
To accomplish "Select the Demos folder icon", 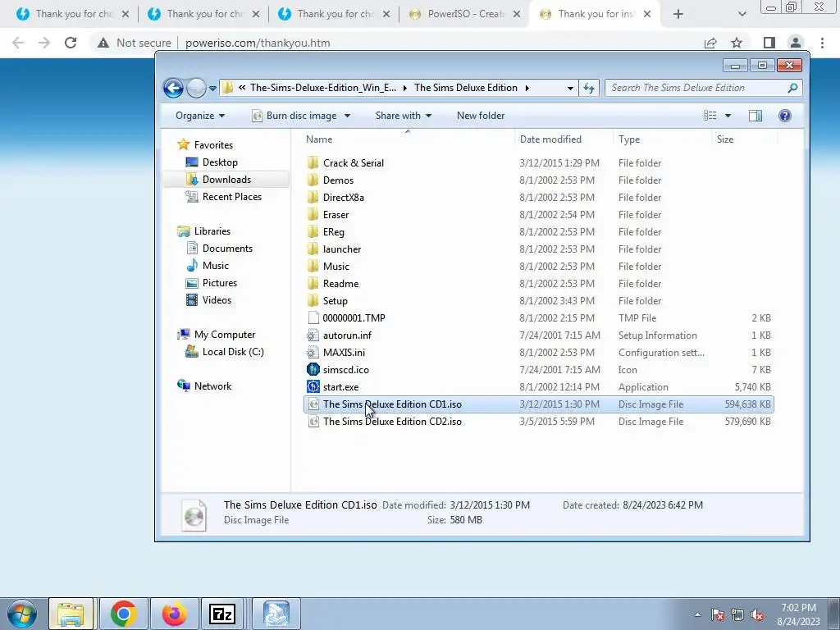I will click(x=313, y=180).
